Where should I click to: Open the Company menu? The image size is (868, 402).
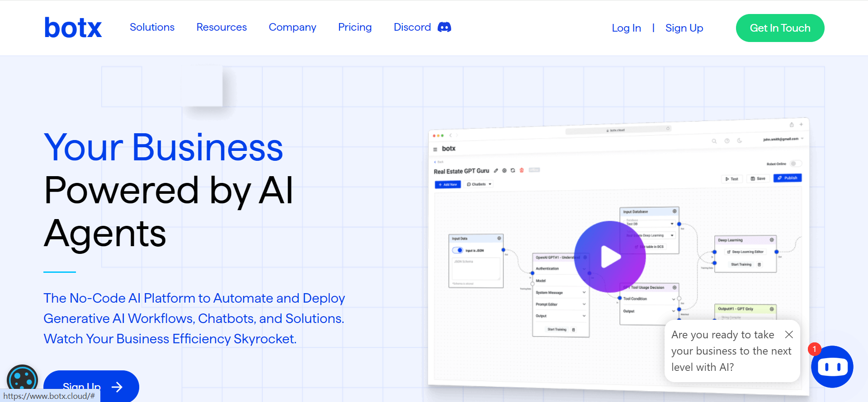click(x=292, y=27)
